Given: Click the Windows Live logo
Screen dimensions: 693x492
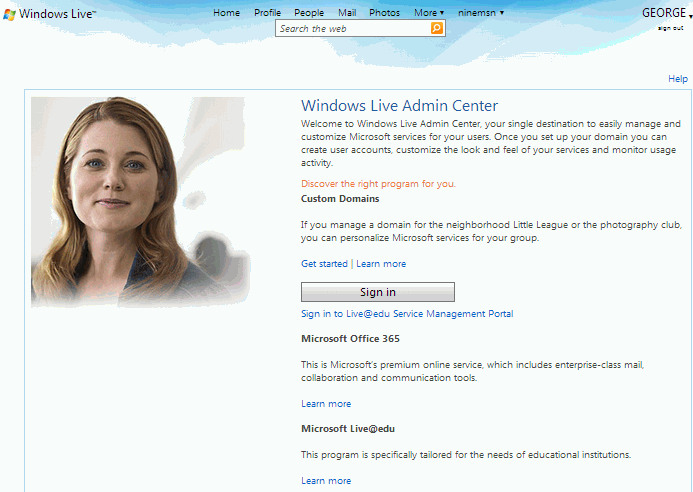Looking at the screenshot, I should 50,14.
